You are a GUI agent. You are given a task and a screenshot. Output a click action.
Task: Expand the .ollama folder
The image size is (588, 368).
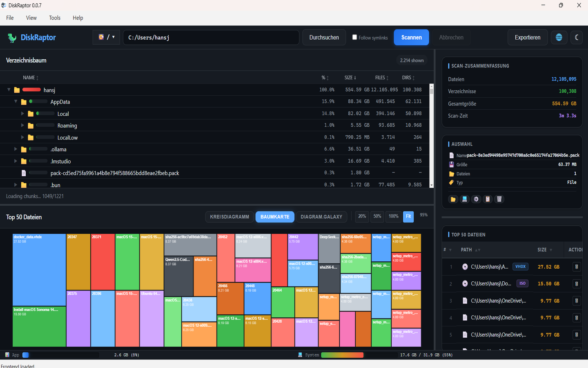pyautogui.click(x=16, y=149)
